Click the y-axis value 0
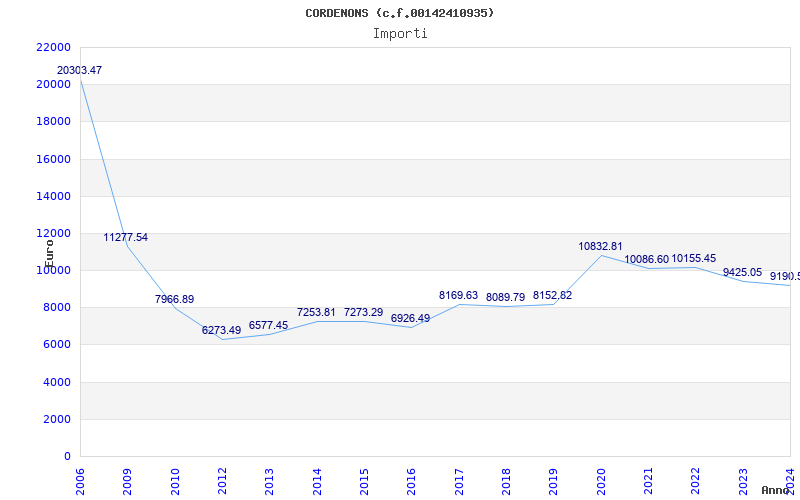The image size is (800, 500). point(67,456)
